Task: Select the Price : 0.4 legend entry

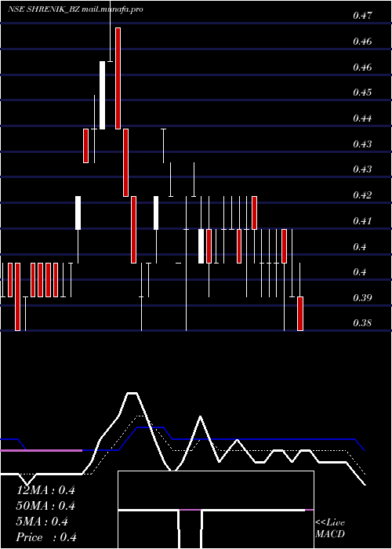Action: coord(46,537)
